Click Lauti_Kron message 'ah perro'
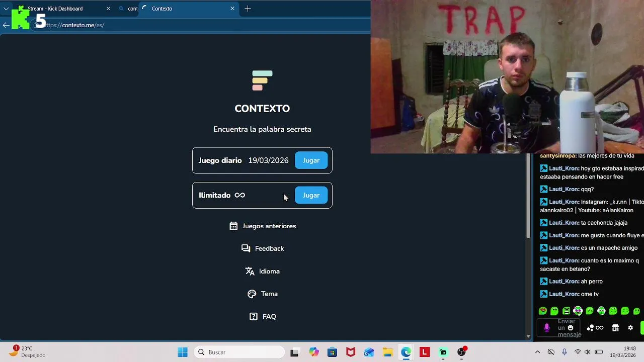Screen dimensions: 644x362 (x=592, y=282)
